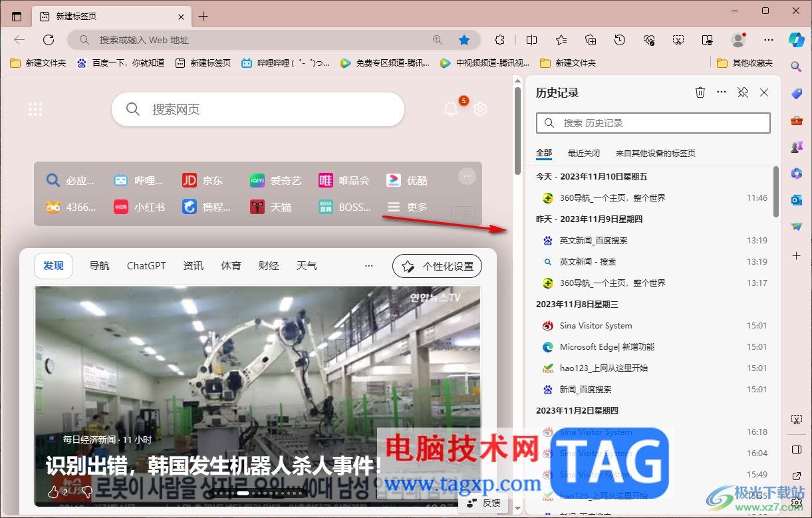Open more options in history panel

(x=722, y=92)
